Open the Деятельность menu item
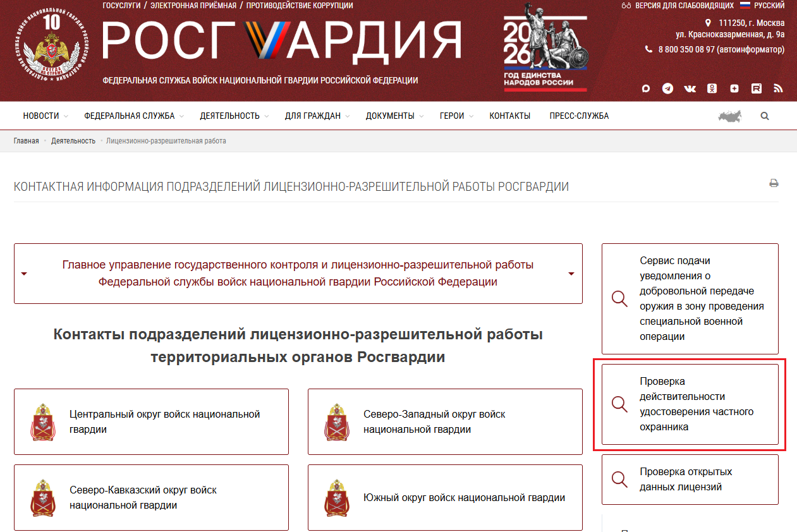The width and height of the screenshot is (797, 532). click(230, 116)
